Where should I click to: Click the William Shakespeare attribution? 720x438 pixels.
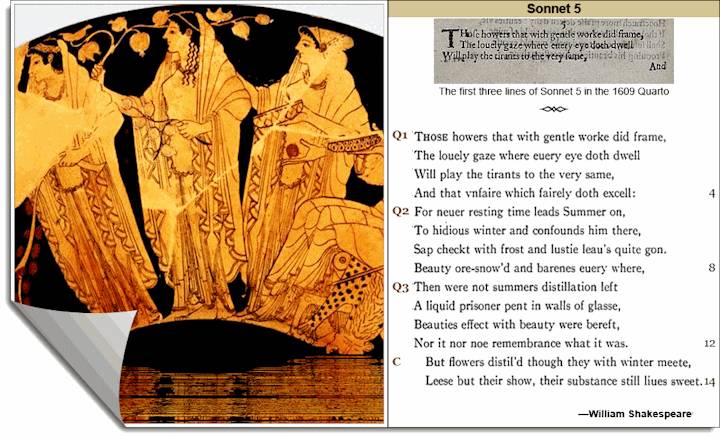(x=635, y=414)
